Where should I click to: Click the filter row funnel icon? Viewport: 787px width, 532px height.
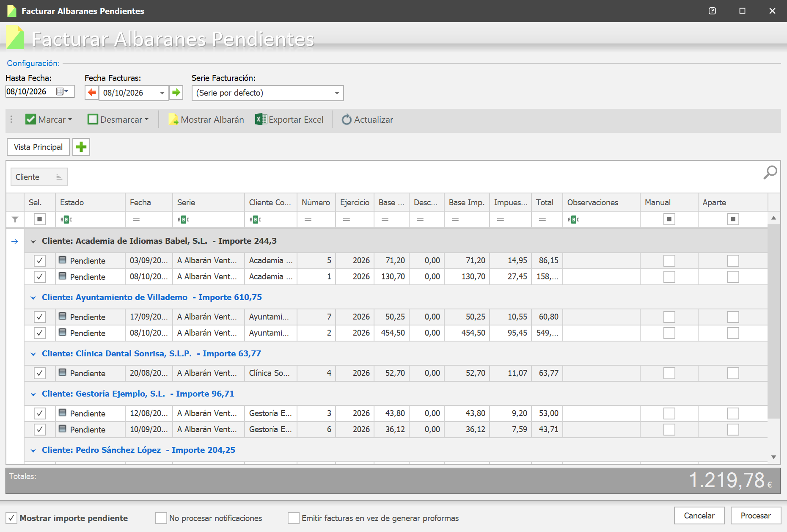coord(15,219)
